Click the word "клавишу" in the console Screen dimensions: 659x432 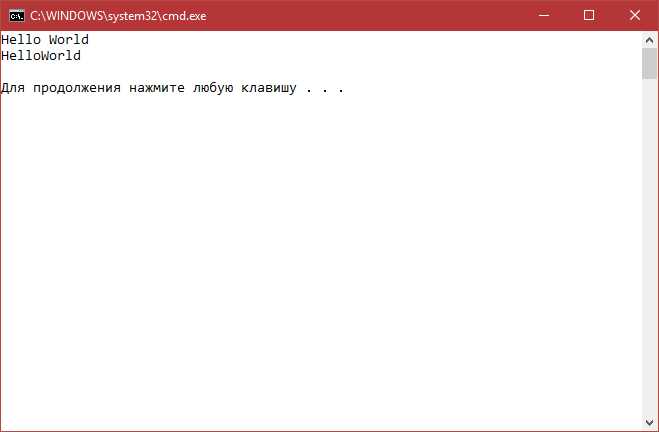coord(269,88)
